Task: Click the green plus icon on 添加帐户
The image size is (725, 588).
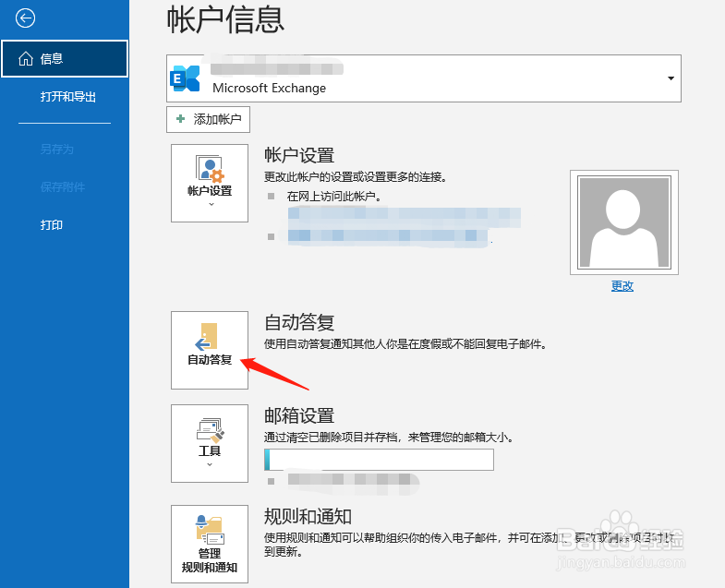Action: (181, 119)
